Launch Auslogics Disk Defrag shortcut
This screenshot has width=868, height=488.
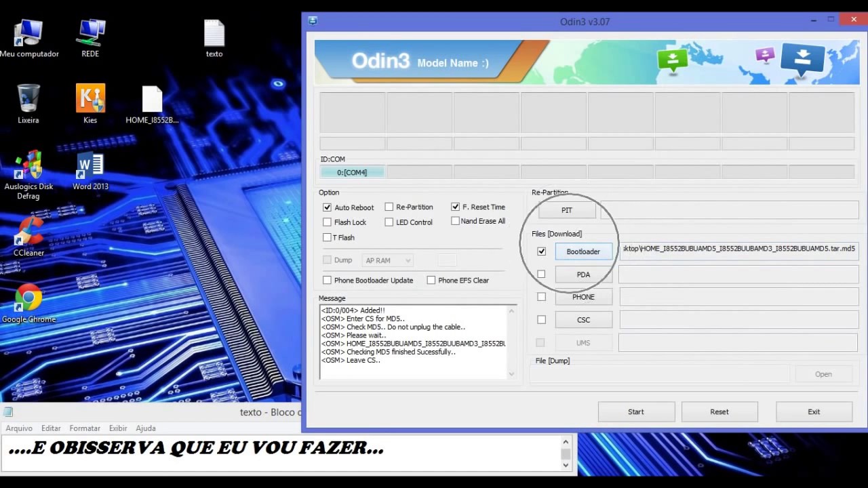(28, 175)
